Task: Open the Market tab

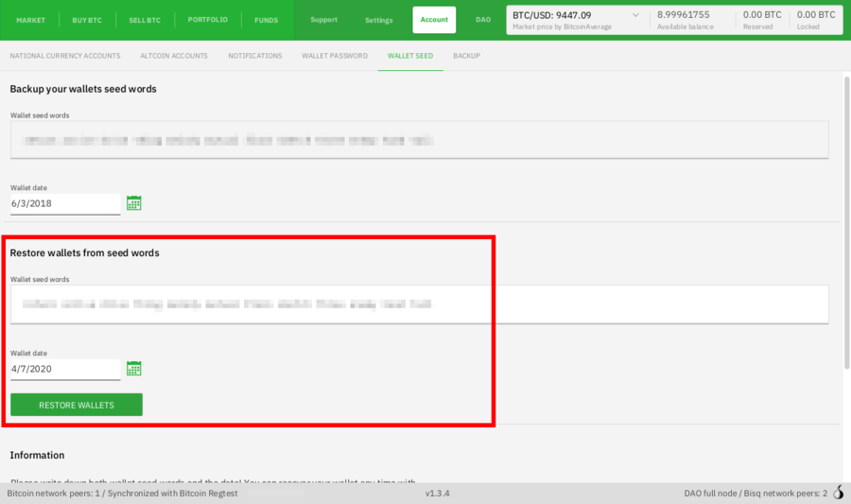Action: 30,20
